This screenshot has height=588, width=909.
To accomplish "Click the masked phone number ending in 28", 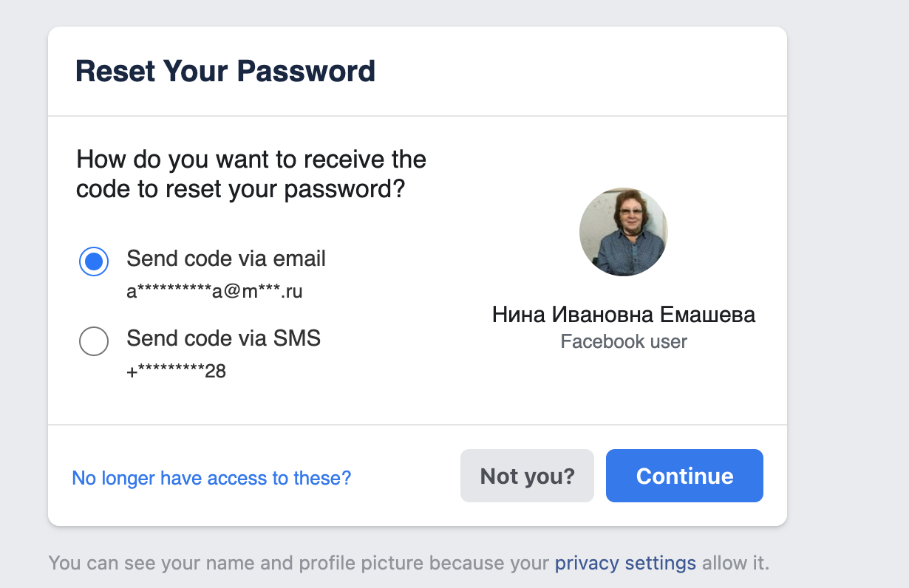I will point(176,372).
